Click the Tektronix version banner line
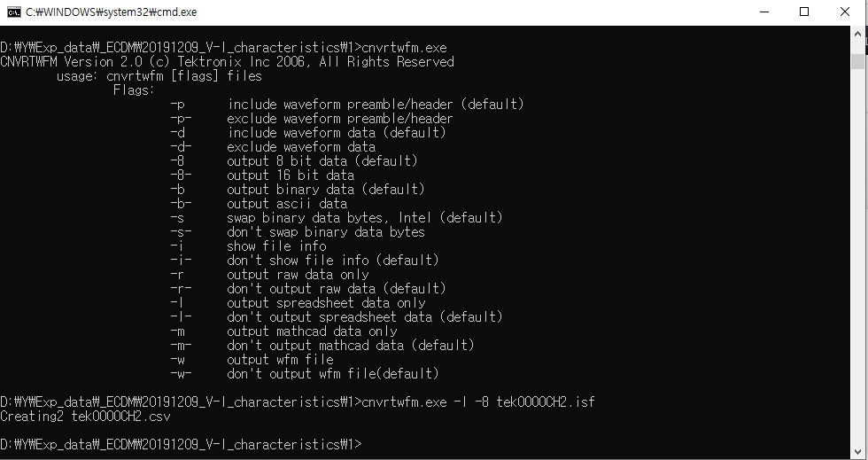The image size is (868, 460). 227,62
